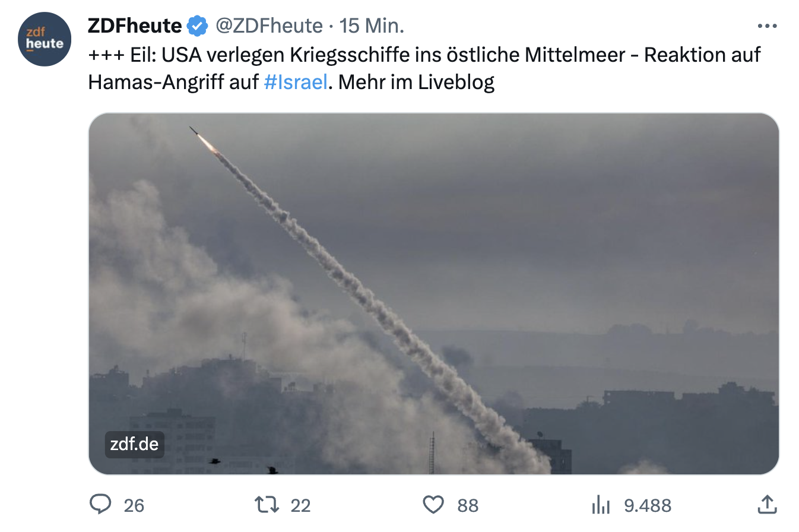The width and height of the screenshot is (799, 532).
Task: Click the ZDFheute display name
Action: pyautogui.click(x=135, y=26)
